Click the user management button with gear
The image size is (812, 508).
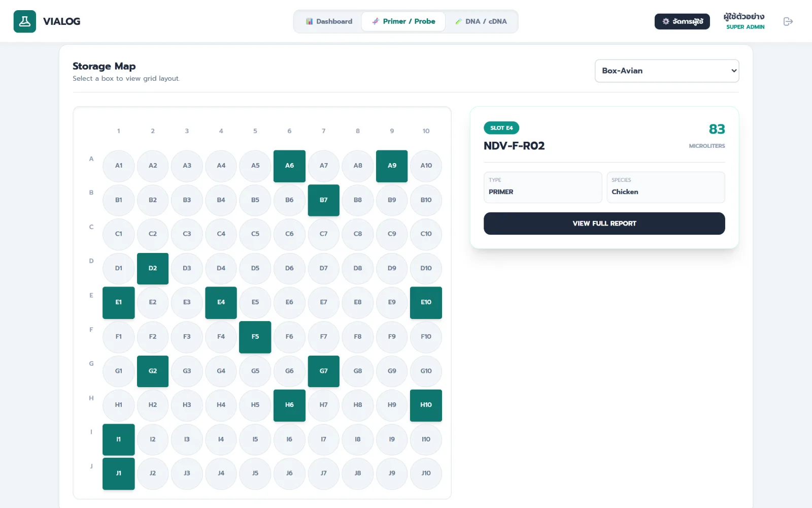(x=682, y=21)
